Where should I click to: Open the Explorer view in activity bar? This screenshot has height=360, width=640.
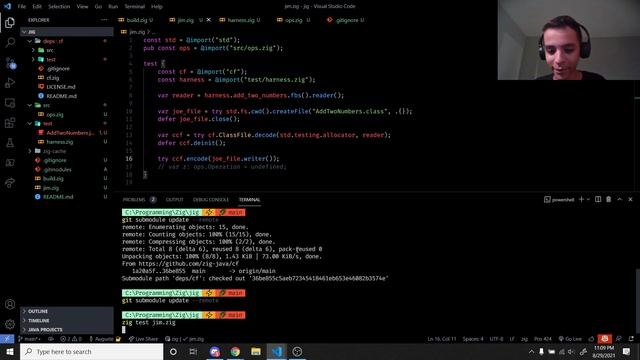tap(10, 22)
